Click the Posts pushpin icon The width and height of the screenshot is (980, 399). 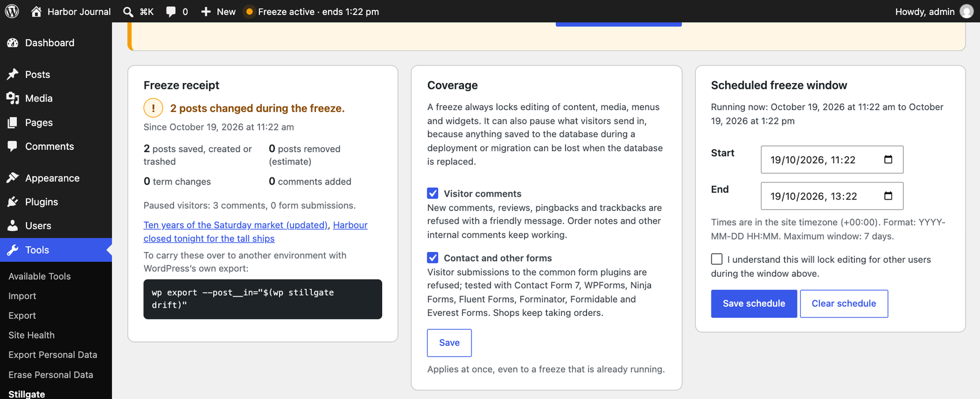[13, 74]
